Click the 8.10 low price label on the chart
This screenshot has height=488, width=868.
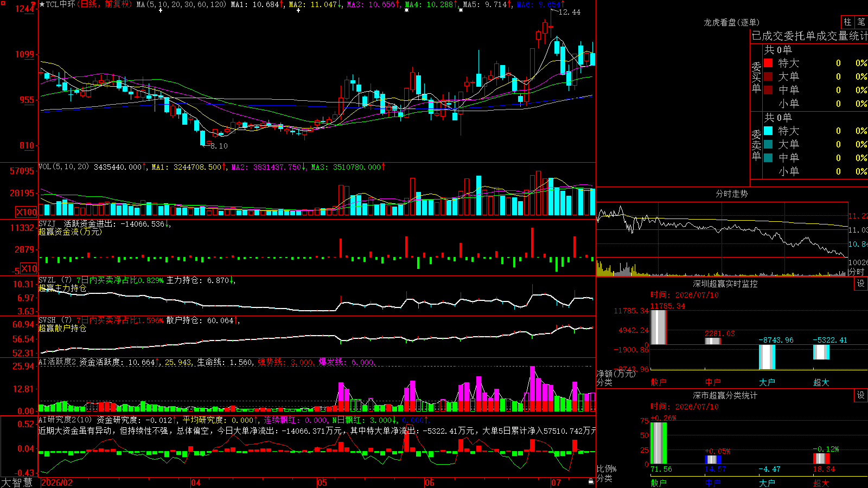[219, 146]
